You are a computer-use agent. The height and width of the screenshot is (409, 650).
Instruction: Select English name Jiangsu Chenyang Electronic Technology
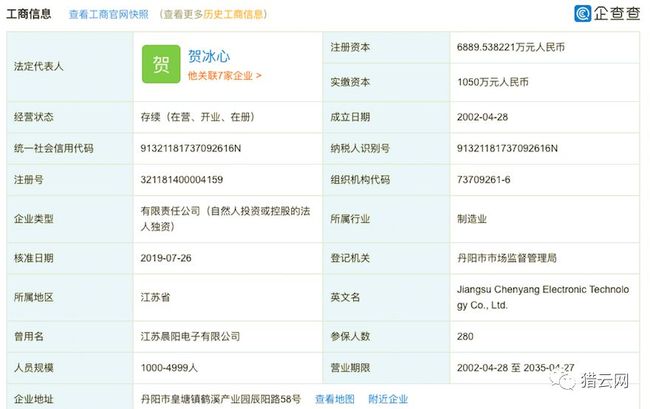(x=543, y=297)
